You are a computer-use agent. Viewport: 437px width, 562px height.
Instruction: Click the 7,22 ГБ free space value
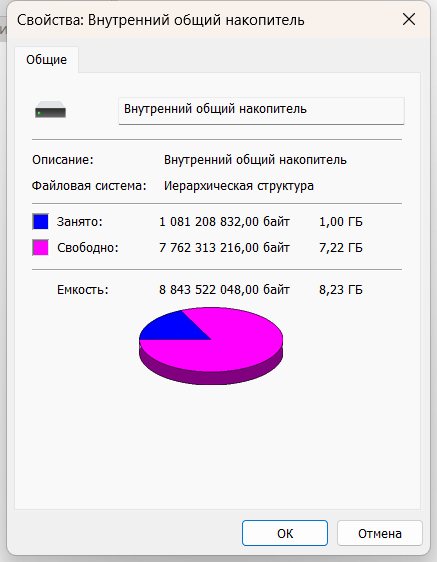pos(341,248)
